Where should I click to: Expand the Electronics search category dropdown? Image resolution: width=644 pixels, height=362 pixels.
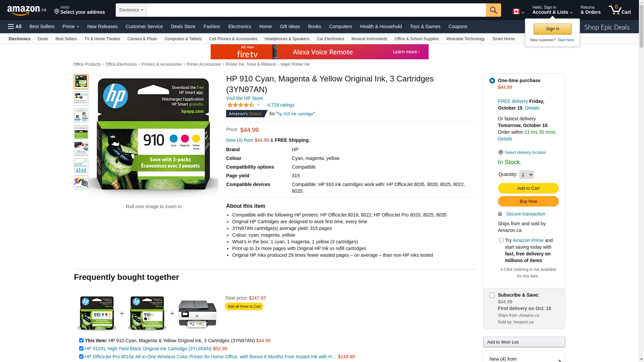(131, 10)
